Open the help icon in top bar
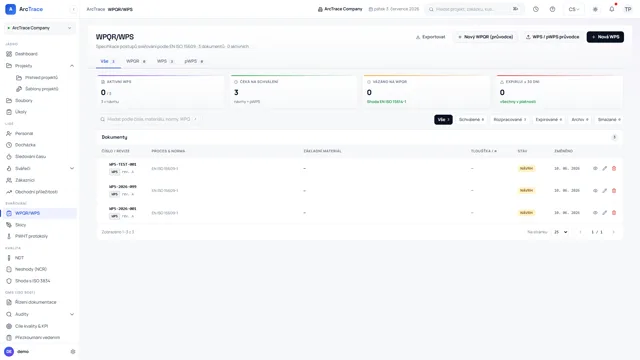 pos(552,9)
